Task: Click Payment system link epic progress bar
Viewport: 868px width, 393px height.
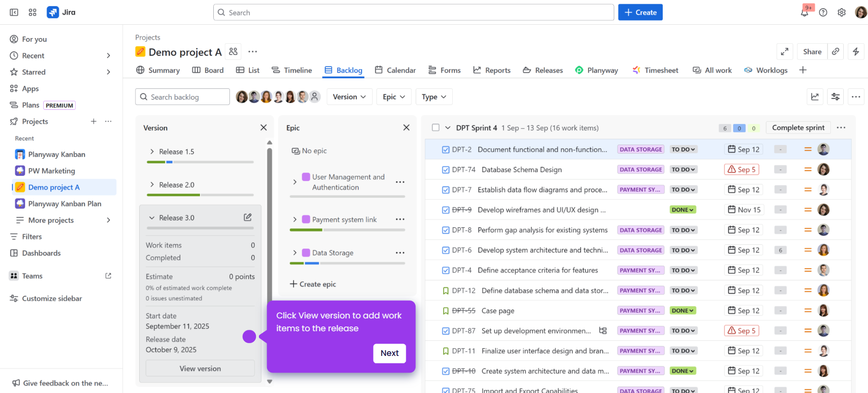Action: [347, 230]
